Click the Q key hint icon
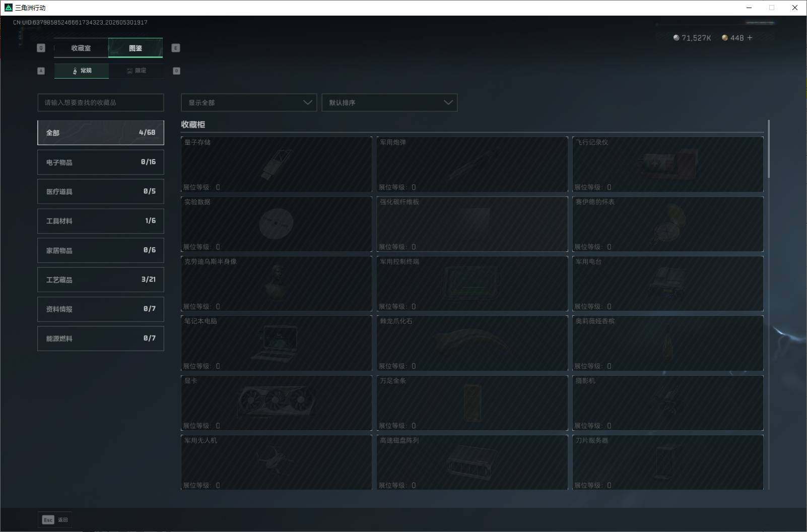This screenshot has width=807, height=532. [41, 48]
